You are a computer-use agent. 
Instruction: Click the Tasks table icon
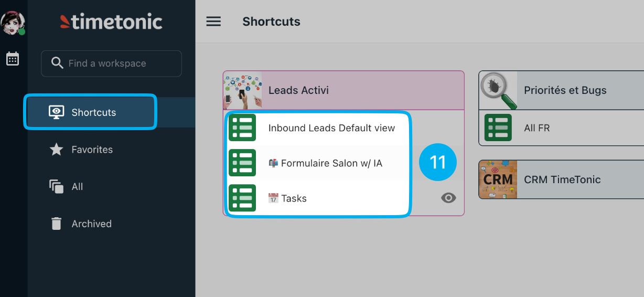(242, 198)
